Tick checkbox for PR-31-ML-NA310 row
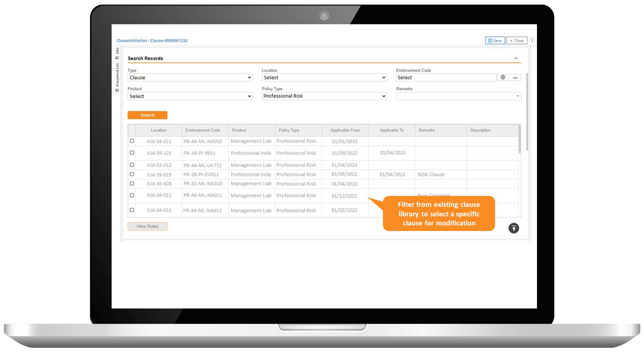The width and height of the screenshot is (644, 353). [132, 184]
